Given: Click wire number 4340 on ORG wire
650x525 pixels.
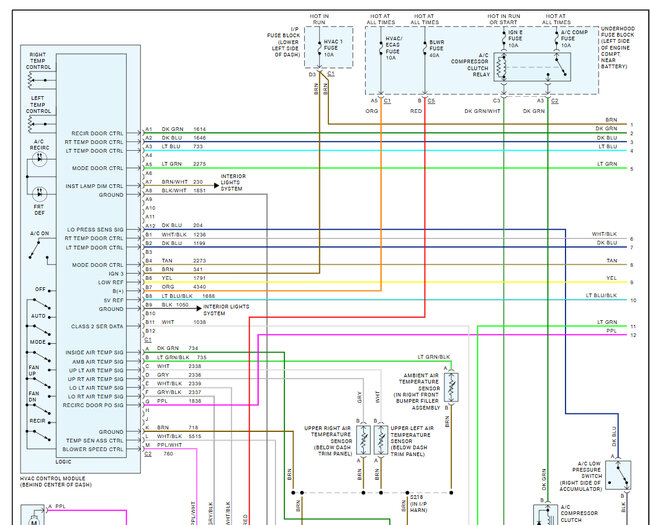Looking at the screenshot, I should pyautogui.click(x=200, y=287).
